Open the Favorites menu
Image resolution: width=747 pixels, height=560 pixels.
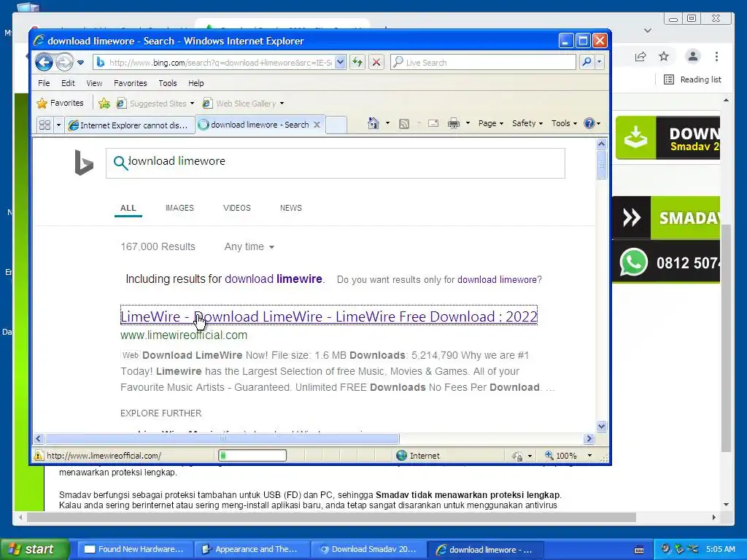[x=130, y=83]
